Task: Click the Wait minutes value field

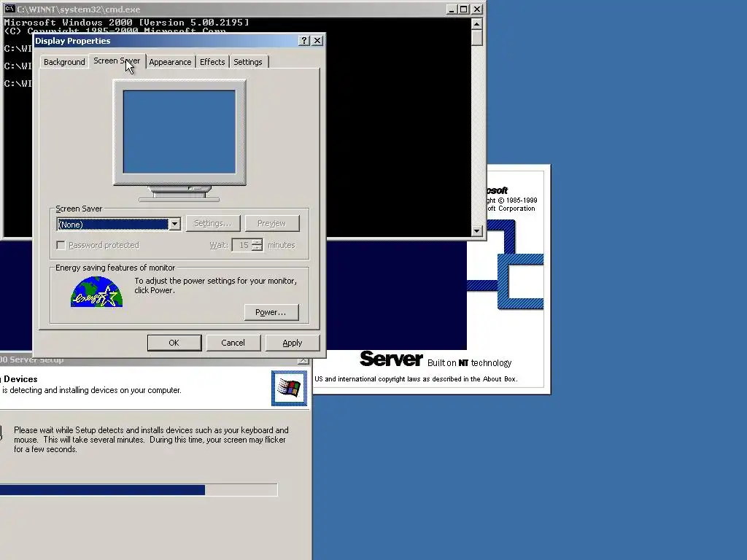Action: (243, 245)
